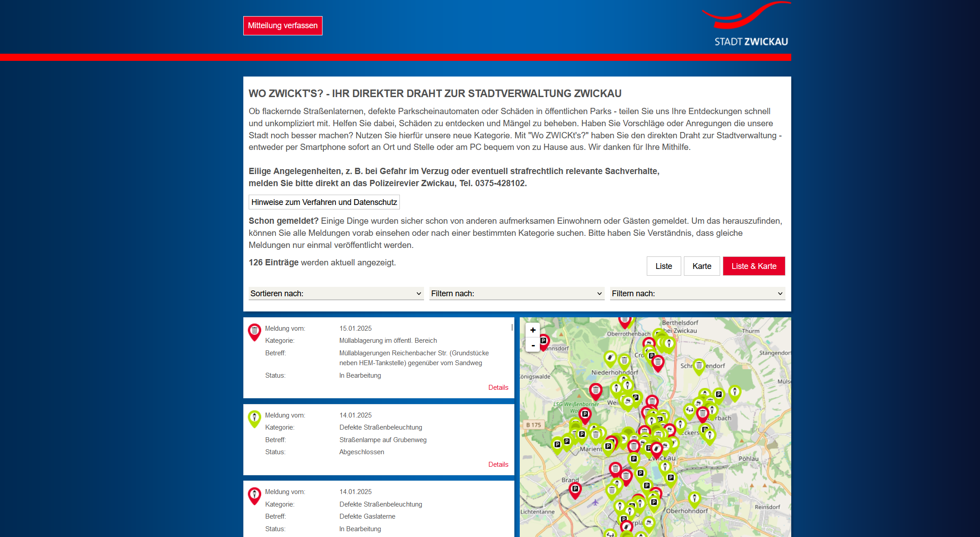Click green playground seesaw marker on map
The image size is (980, 537).
pyautogui.click(x=689, y=410)
